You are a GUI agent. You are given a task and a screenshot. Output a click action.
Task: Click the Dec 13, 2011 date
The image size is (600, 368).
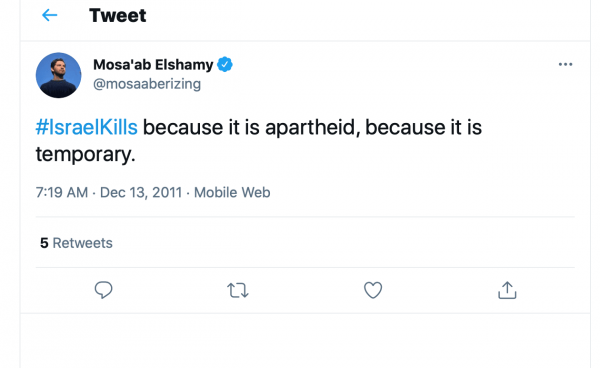pyautogui.click(x=141, y=192)
